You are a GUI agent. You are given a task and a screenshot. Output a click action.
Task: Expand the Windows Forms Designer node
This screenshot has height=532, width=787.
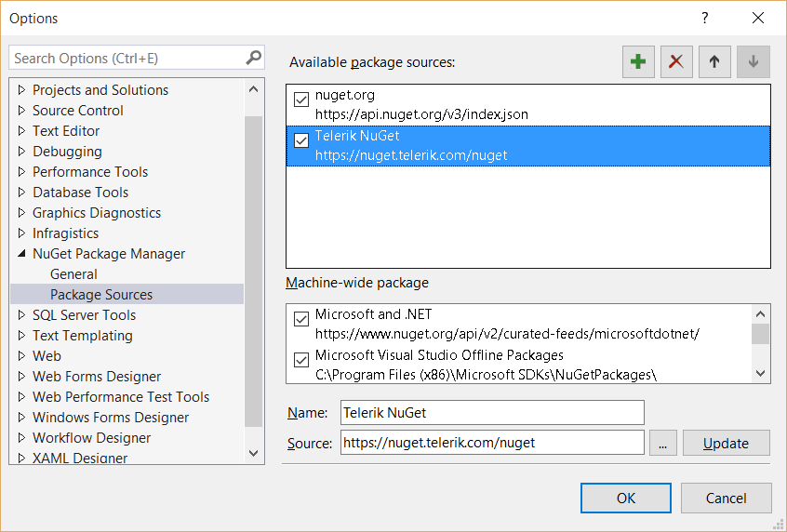[x=21, y=417]
